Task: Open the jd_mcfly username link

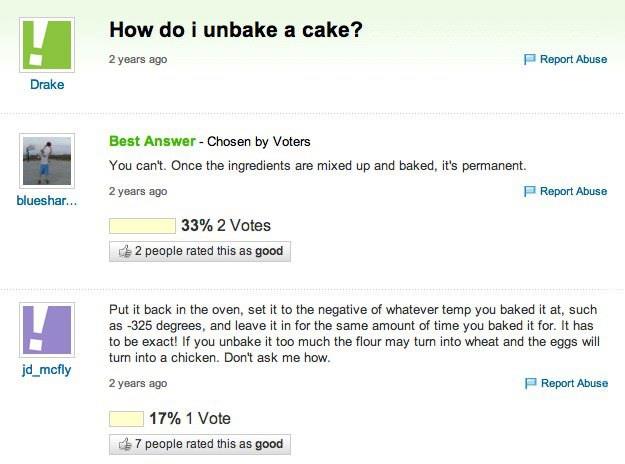Action: (47, 370)
